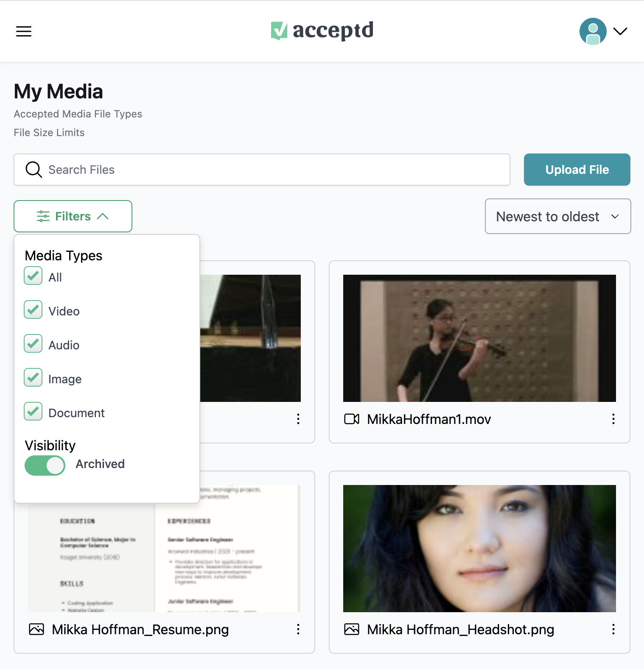Open the hamburger navigation menu
Image resolution: width=644 pixels, height=669 pixels.
[x=24, y=31]
